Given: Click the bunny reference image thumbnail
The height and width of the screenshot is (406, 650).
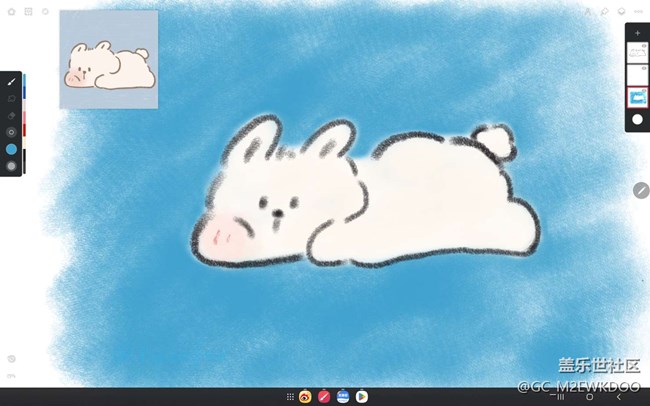Looking at the screenshot, I should 108,59.
